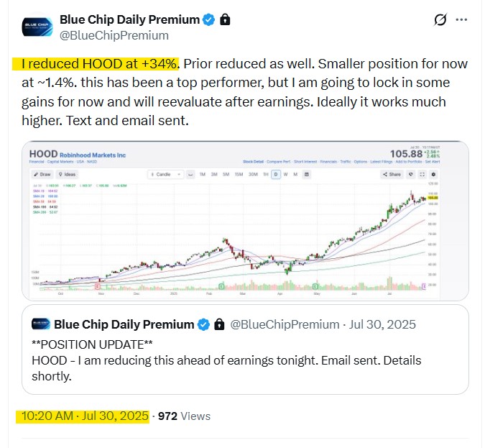Expand the chart Share menu
The image size is (485, 448).
(392, 174)
